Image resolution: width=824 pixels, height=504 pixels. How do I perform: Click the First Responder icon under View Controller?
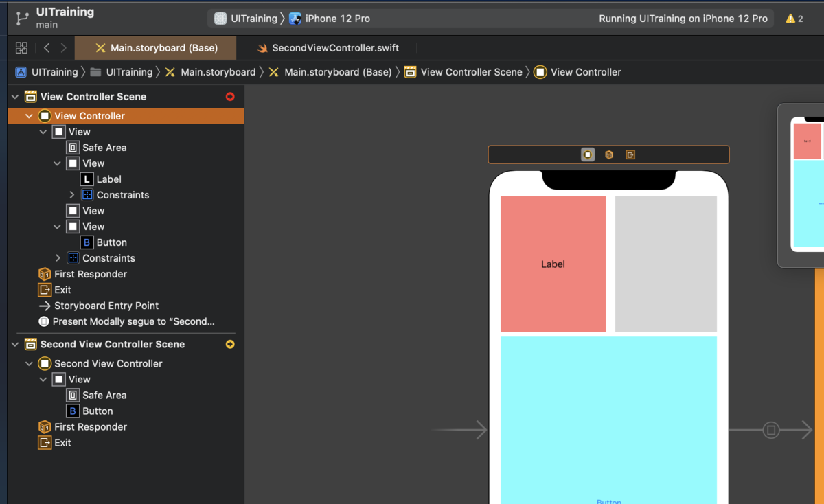point(45,274)
